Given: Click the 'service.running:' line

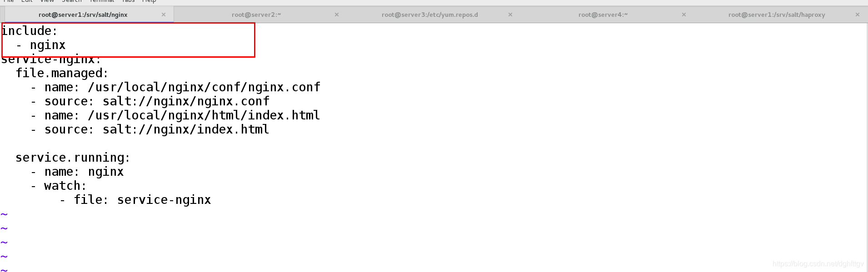Looking at the screenshot, I should pyautogui.click(x=73, y=158).
